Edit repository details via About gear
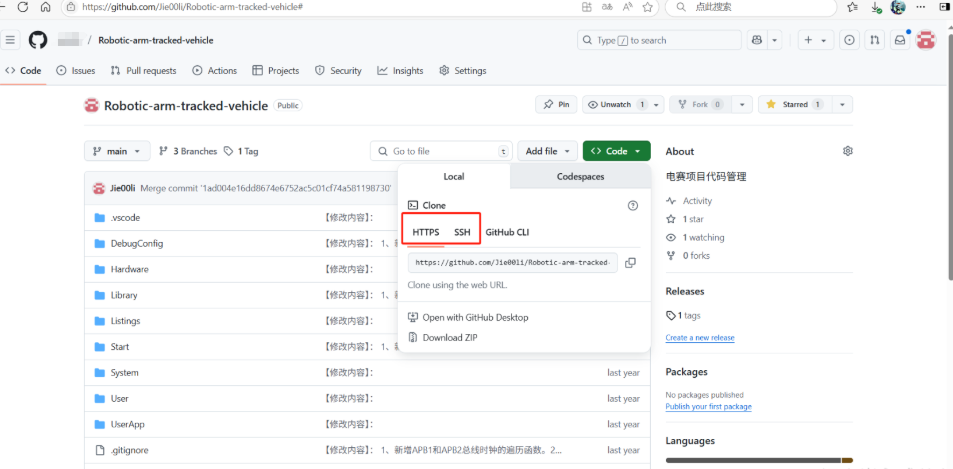953x469 pixels. point(848,151)
